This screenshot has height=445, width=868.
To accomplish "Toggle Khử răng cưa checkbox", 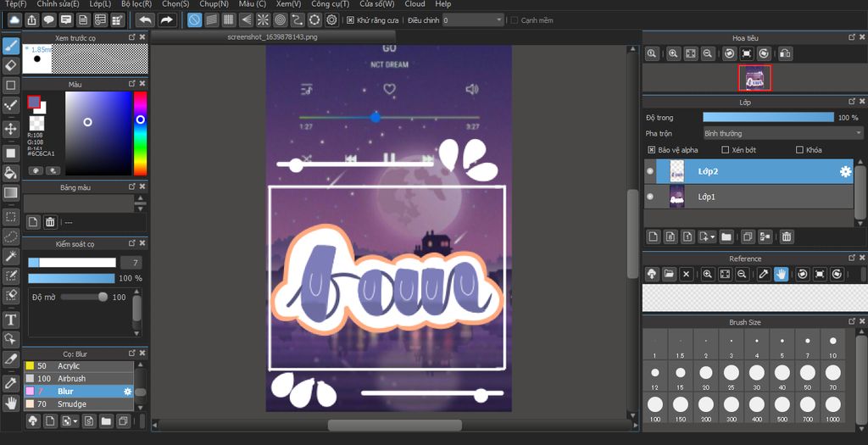I will [350, 20].
